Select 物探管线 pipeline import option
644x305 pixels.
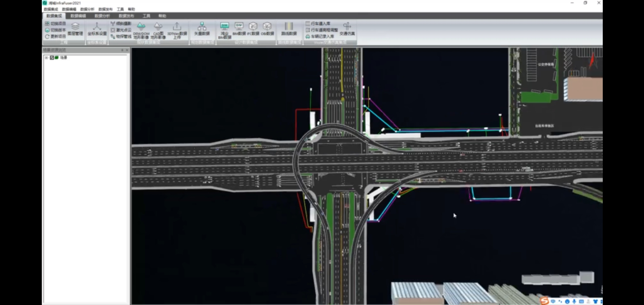[x=121, y=36]
